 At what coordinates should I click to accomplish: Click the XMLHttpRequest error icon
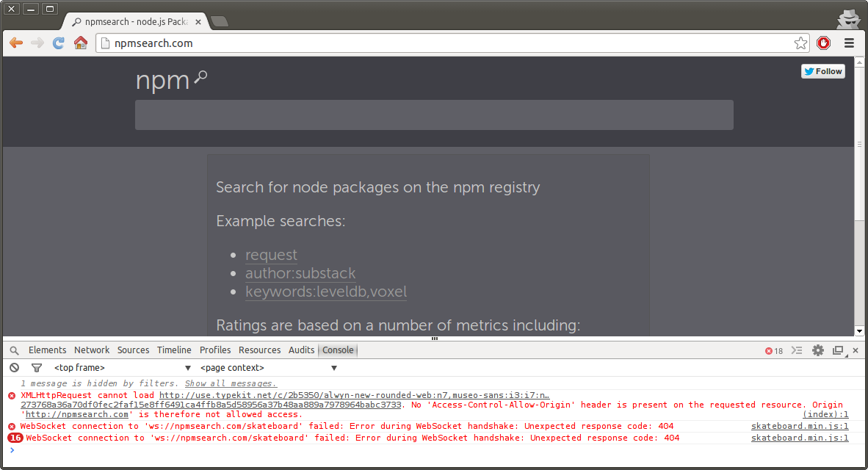(12, 396)
